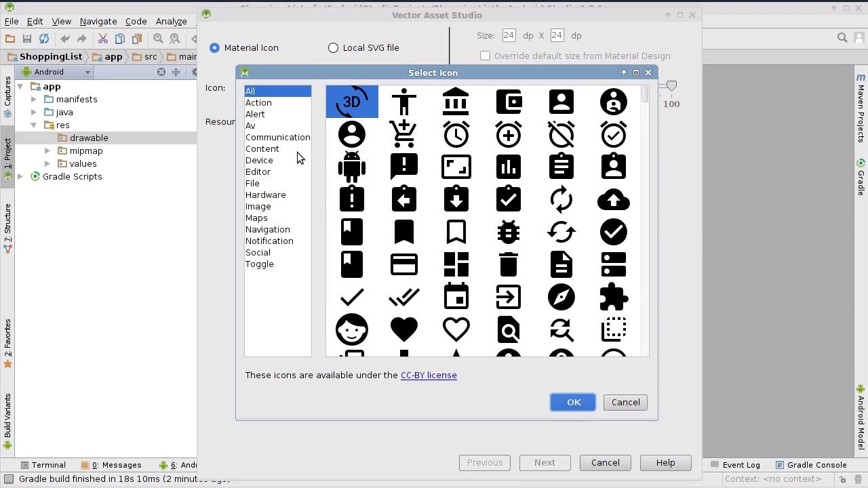Confirm icon selection with OK

coord(573,402)
